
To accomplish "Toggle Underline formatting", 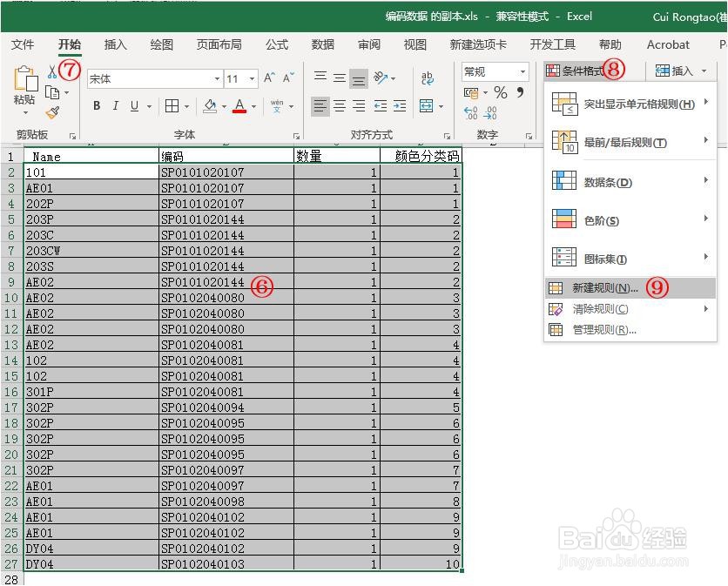I will (134, 106).
